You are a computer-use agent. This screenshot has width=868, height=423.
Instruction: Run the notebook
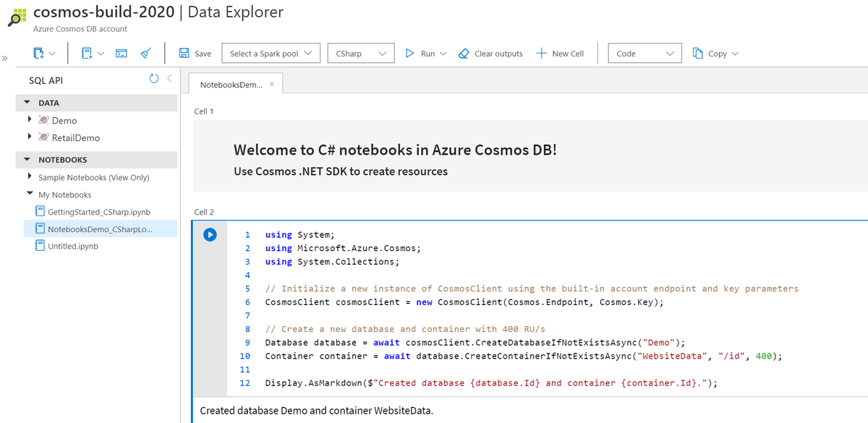tap(420, 54)
